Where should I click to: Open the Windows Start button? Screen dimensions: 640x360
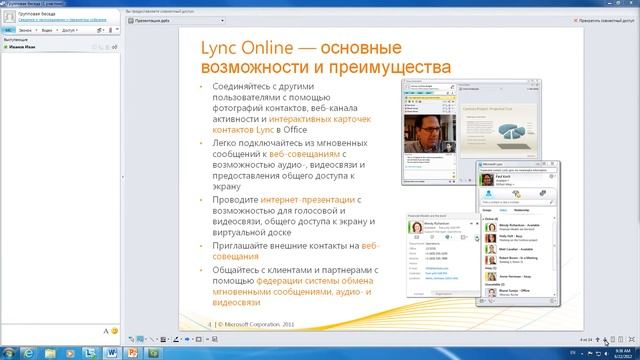(8, 353)
